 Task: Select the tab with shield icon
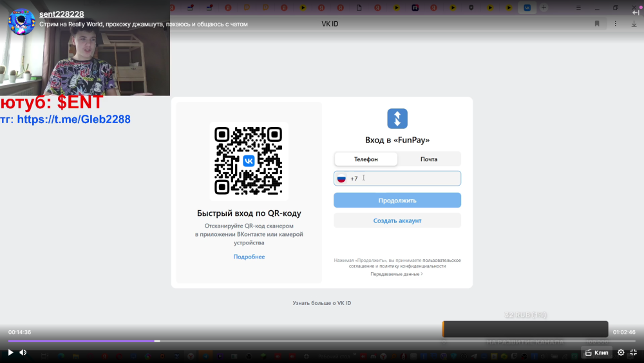471,7
